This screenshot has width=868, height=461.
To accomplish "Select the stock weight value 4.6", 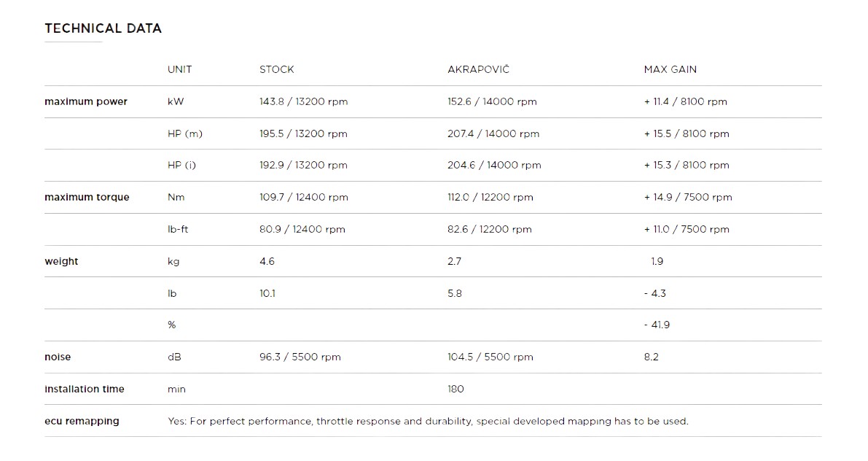I will pos(267,261).
